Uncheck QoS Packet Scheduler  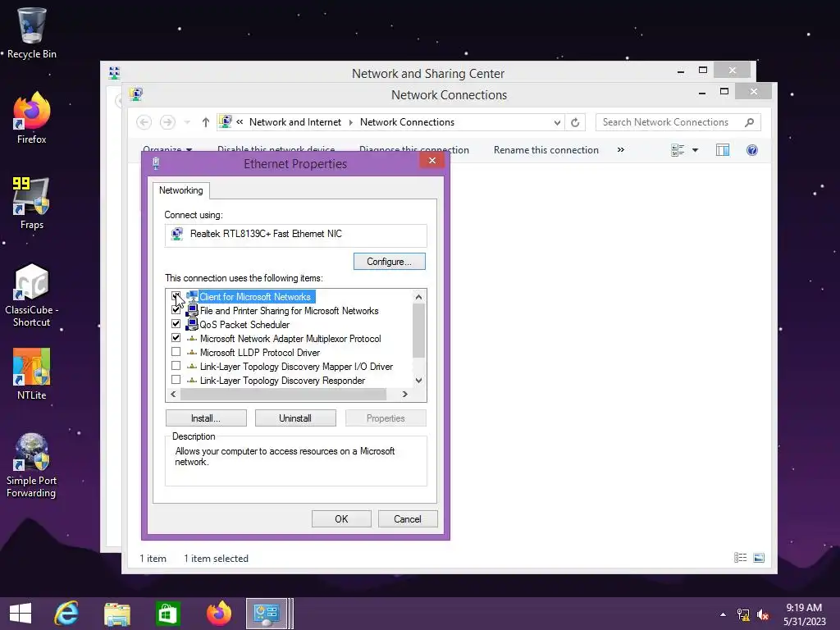176,323
